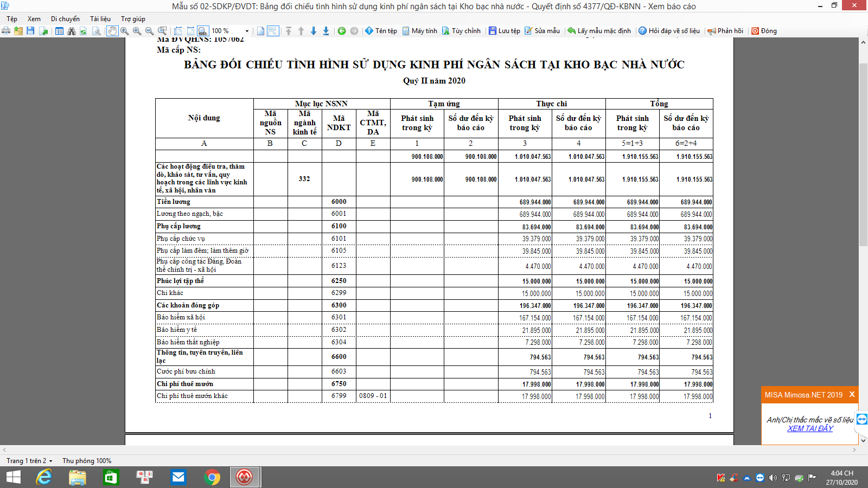This screenshot has width=868, height=488.
Task: Go to the first page arrow
Action: [289, 31]
